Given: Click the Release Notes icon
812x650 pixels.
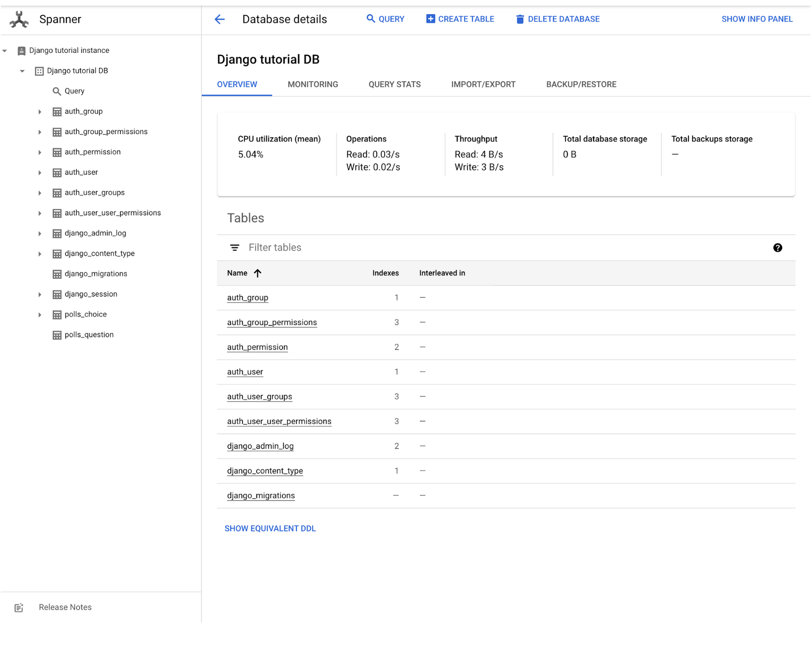Looking at the screenshot, I should tap(19, 607).
